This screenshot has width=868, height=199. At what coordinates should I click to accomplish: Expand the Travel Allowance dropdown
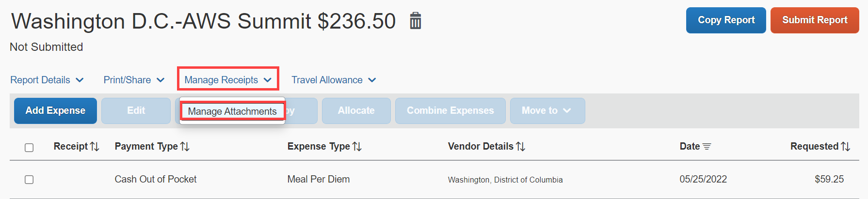click(x=334, y=80)
